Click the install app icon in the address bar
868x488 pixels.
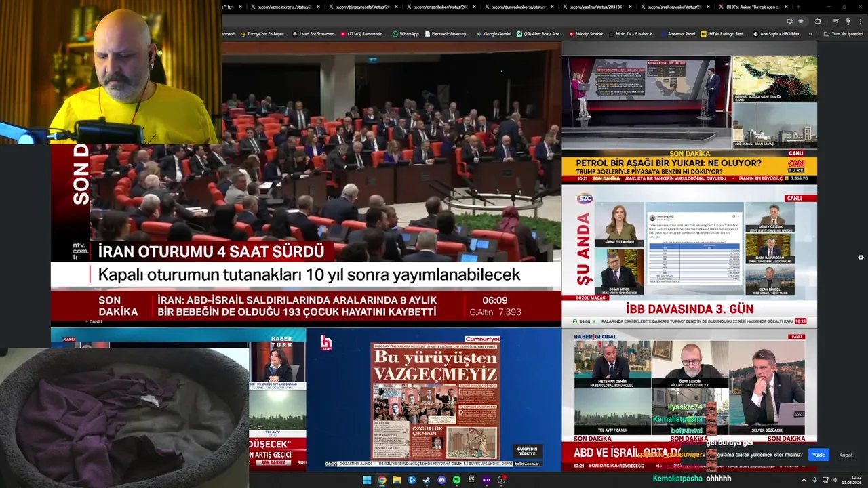[790, 22]
